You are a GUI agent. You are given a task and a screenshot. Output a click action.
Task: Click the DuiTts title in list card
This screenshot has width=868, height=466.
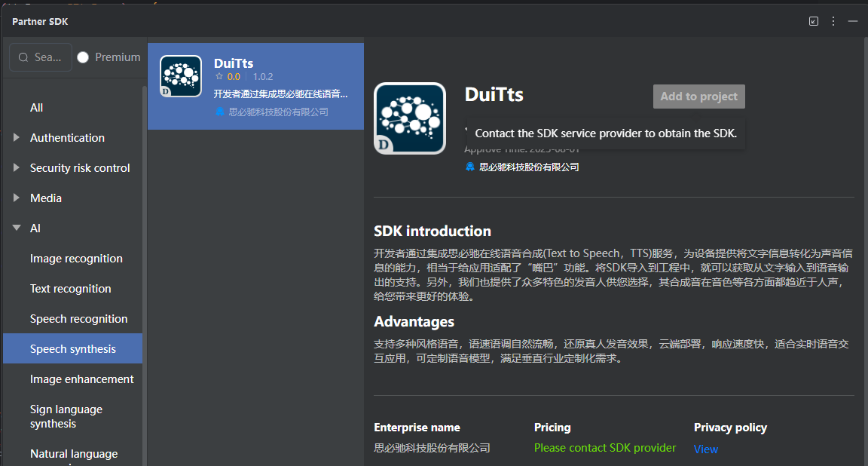click(x=234, y=63)
